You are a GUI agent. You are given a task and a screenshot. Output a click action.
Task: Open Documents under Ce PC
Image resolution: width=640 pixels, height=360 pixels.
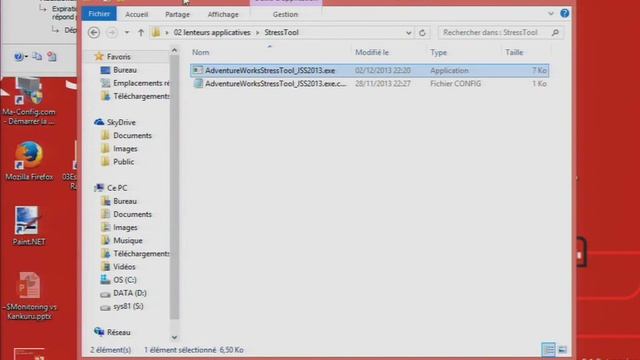[x=132, y=214]
